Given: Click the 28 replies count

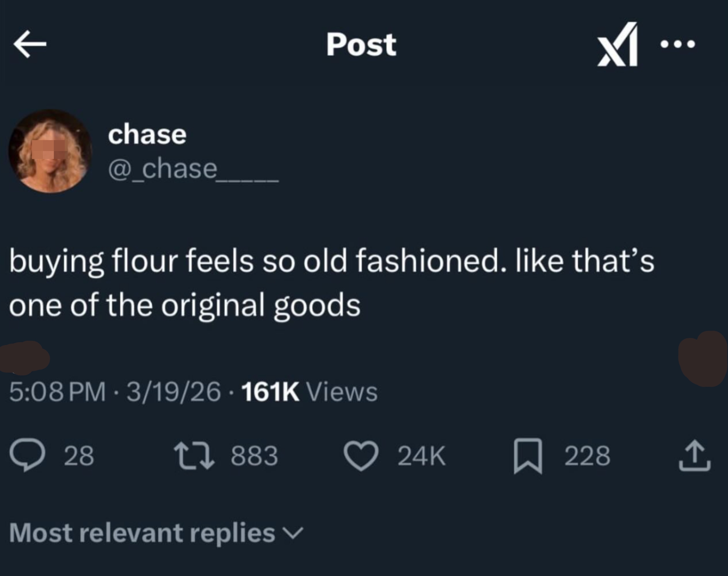Looking at the screenshot, I should click(x=79, y=456).
